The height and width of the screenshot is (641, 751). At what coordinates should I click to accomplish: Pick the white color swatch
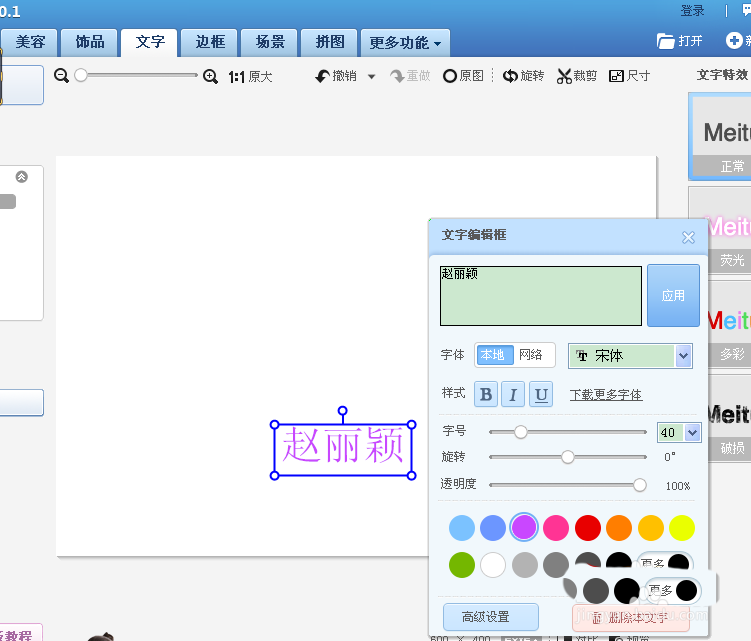tap(493, 565)
